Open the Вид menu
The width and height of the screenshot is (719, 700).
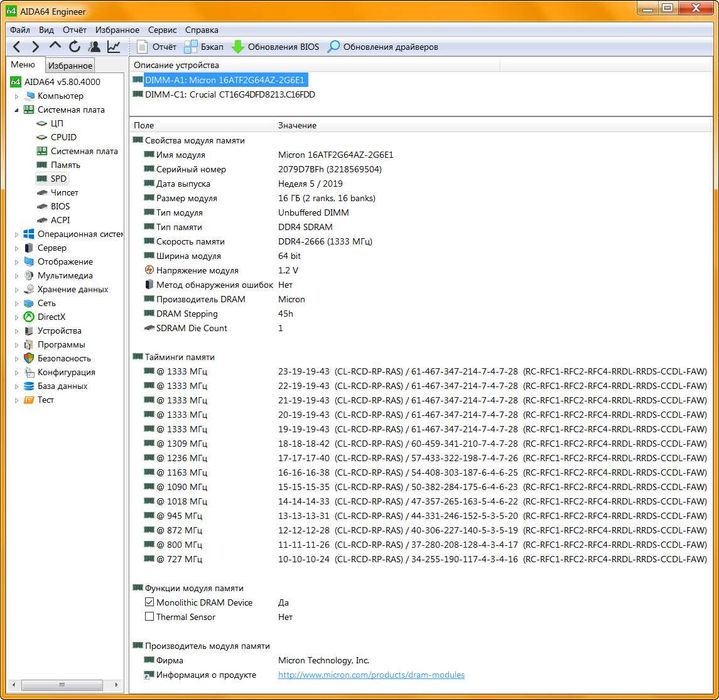46,30
